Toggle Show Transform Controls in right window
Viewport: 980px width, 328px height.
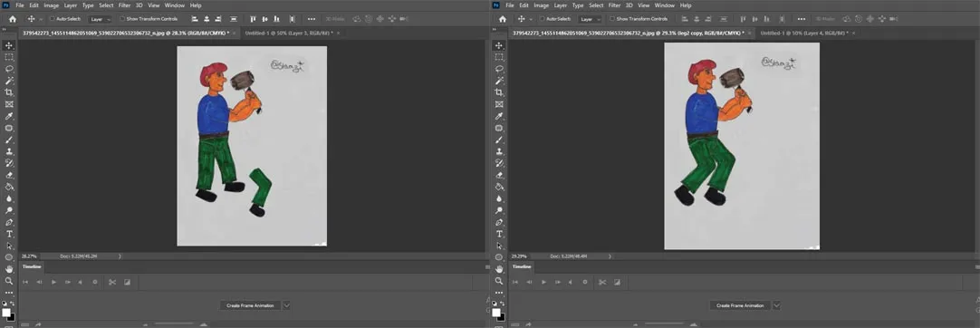(612, 19)
